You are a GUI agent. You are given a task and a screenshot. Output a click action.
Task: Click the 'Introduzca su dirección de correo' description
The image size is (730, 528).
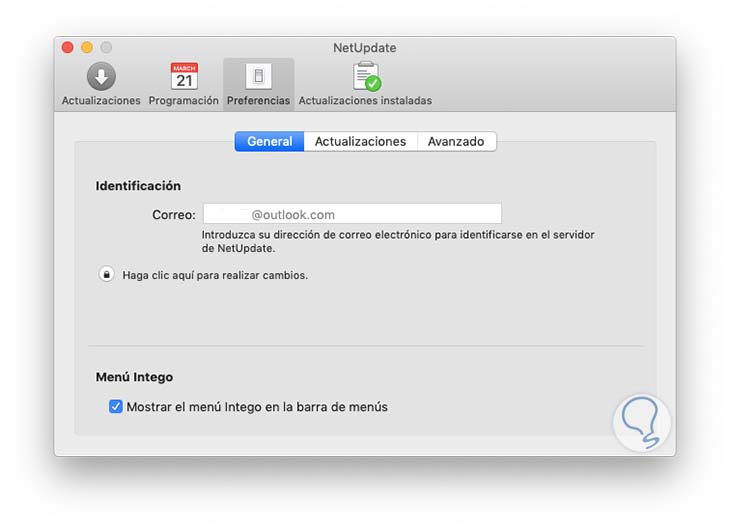tap(398, 241)
